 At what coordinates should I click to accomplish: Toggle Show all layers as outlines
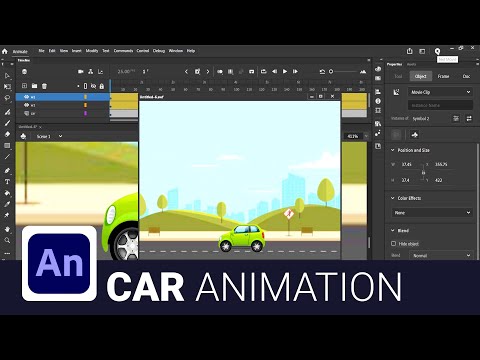(85, 86)
